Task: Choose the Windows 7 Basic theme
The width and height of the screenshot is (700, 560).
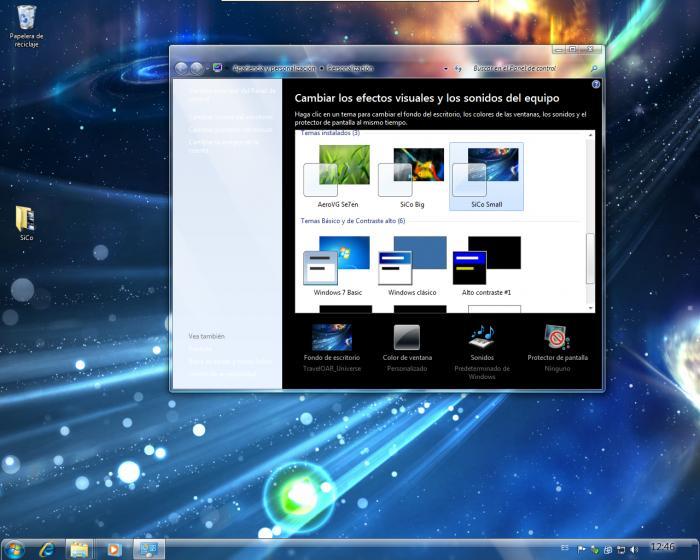Action: (x=338, y=266)
